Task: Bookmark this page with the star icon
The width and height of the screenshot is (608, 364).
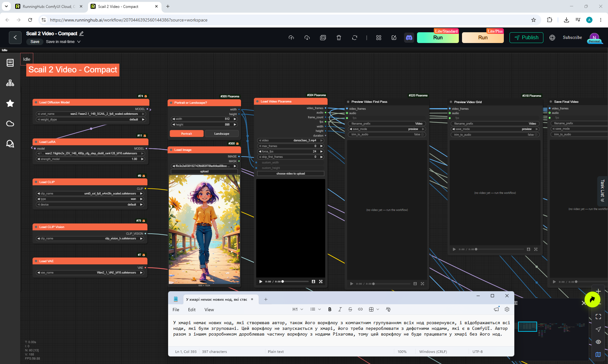Action: [x=534, y=20]
